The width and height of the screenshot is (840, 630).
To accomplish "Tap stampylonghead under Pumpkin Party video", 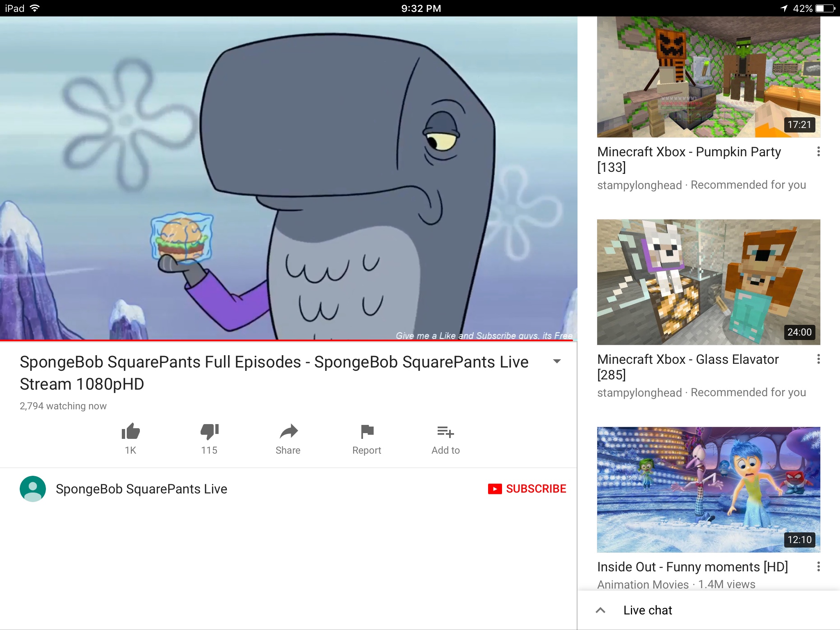I will pyautogui.click(x=639, y=185).
